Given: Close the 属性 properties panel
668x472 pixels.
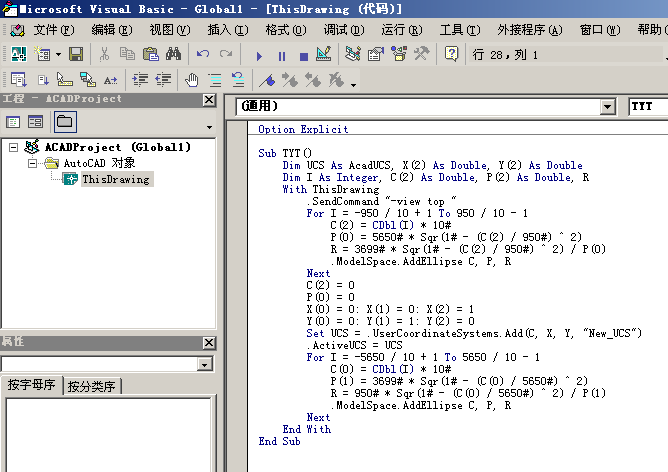Looking at the screenshot, I should 209,342.
